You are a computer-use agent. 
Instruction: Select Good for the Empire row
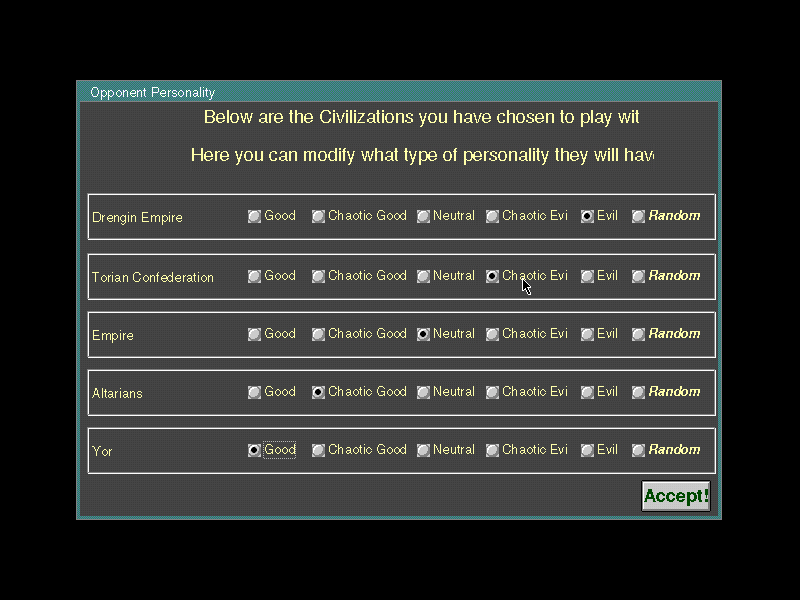tap(255, 334)
